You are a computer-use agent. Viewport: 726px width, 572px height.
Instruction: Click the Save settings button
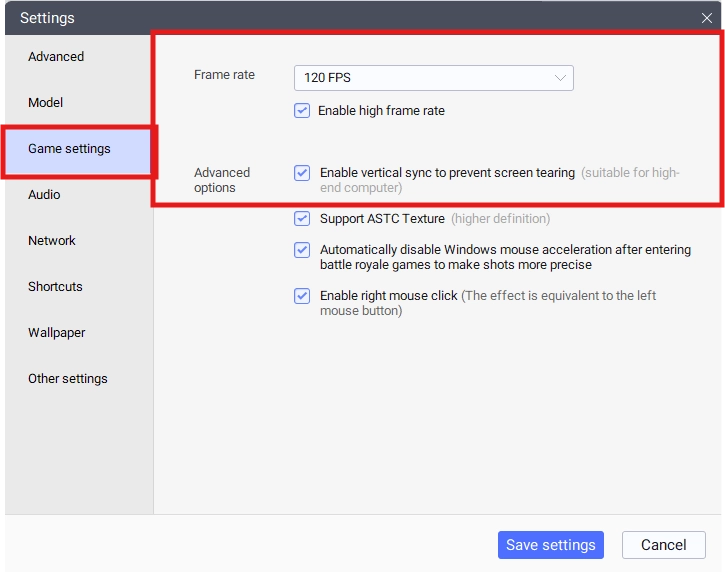[550, 545]
